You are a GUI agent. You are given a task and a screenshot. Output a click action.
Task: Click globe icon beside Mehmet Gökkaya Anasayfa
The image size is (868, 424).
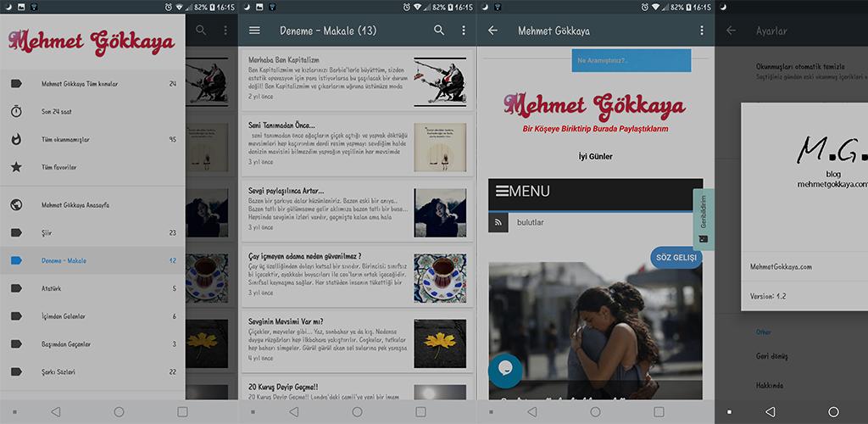click(x=17, y=205)
